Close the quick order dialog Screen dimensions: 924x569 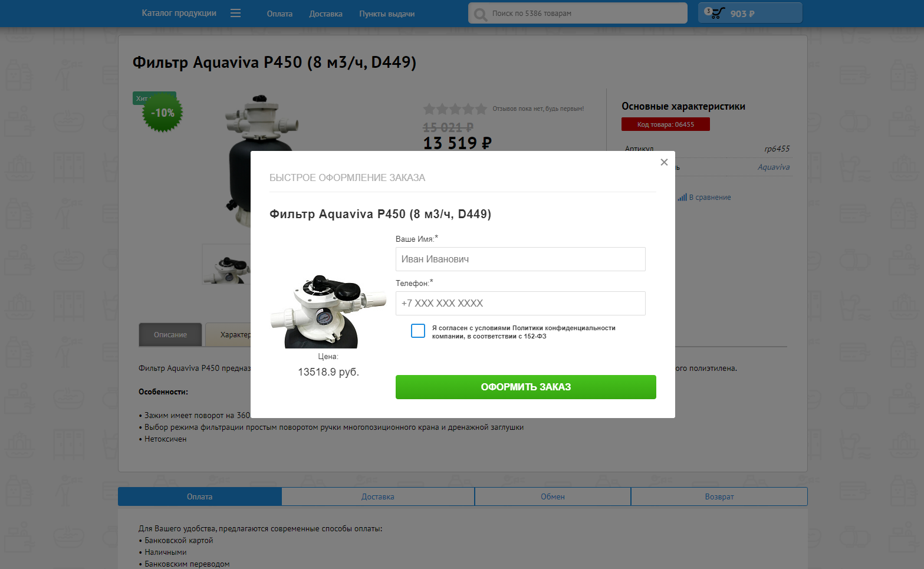click(664, 162)
